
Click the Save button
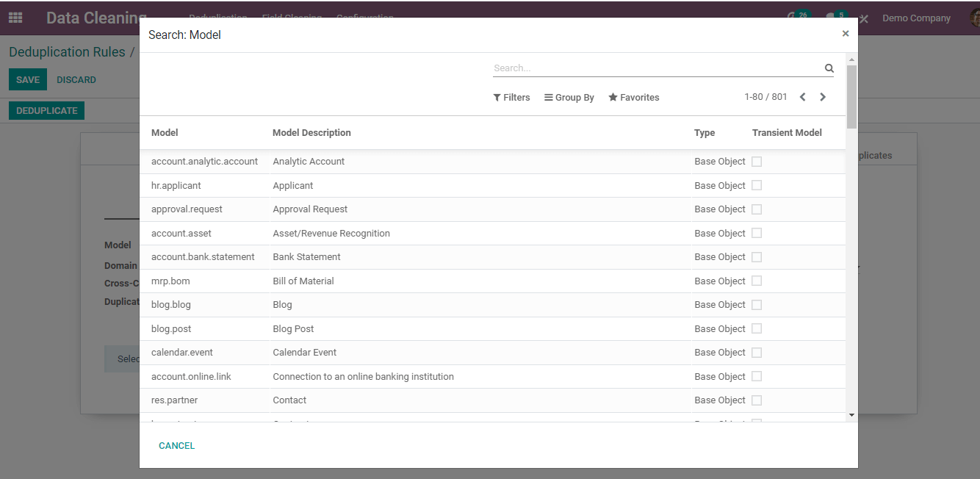28,79
